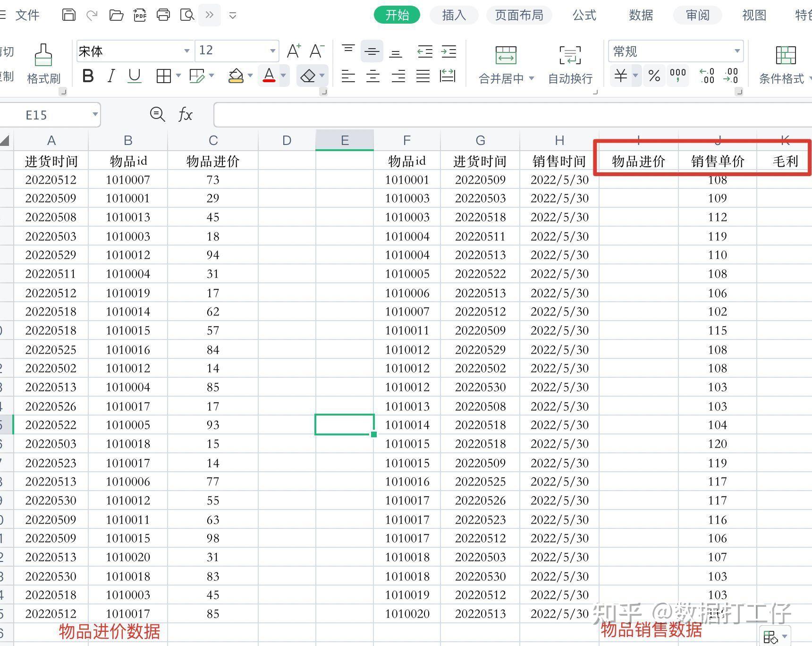Click Merge and Center (合并居中)
Screen dimensions: 812x646
pos(506,65)
